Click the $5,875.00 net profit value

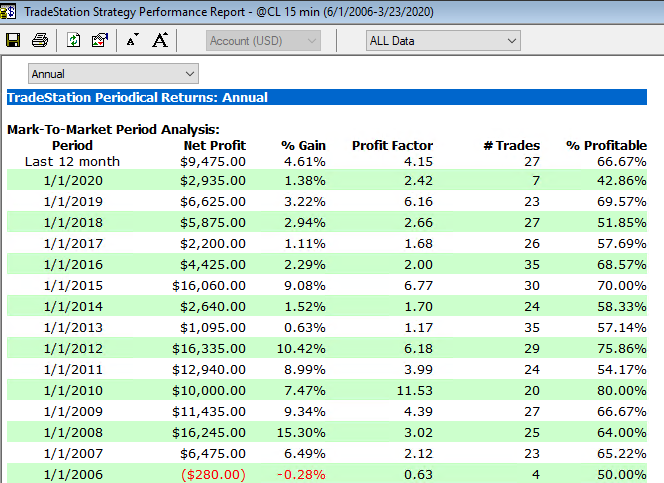[x=213, y=223]
